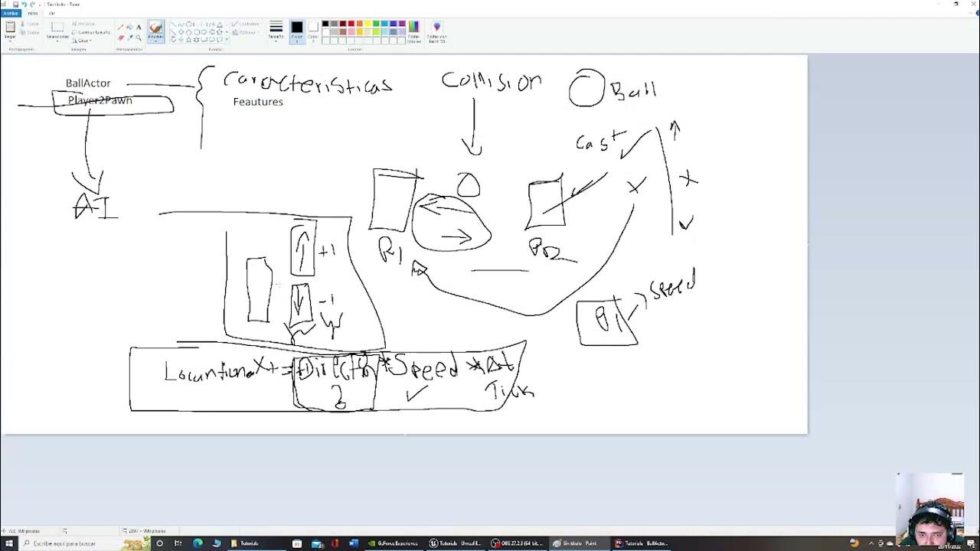Launch Microsoft Edge from taskbar
Image resolution: width=980 pixels, height=551 pixels.
coord(198,543)
